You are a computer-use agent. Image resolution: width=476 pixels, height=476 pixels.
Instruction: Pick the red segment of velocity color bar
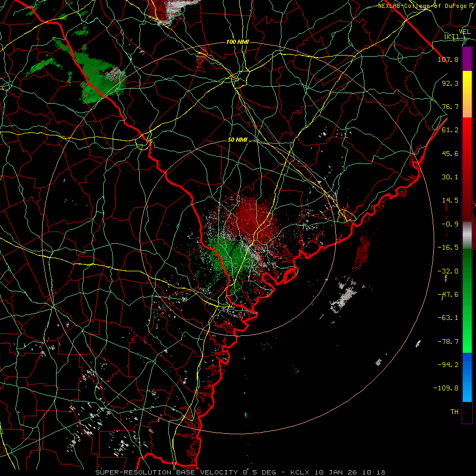[467, 169]
